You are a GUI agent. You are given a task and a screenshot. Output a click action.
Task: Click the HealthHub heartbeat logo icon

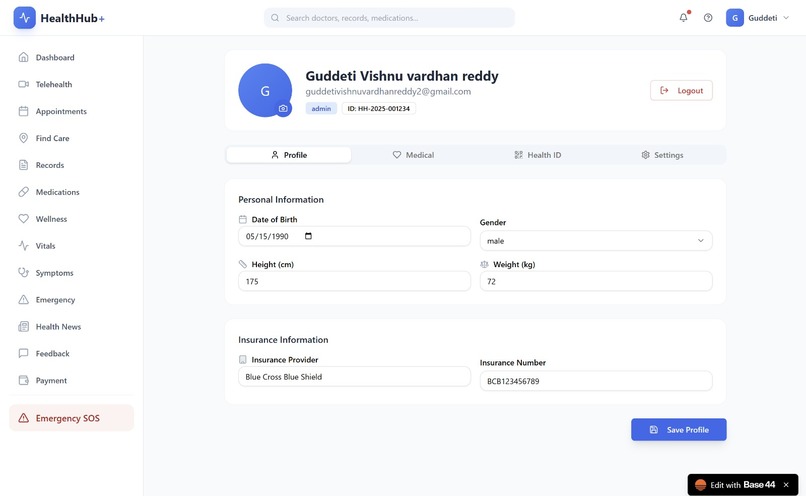pos(25,18)
